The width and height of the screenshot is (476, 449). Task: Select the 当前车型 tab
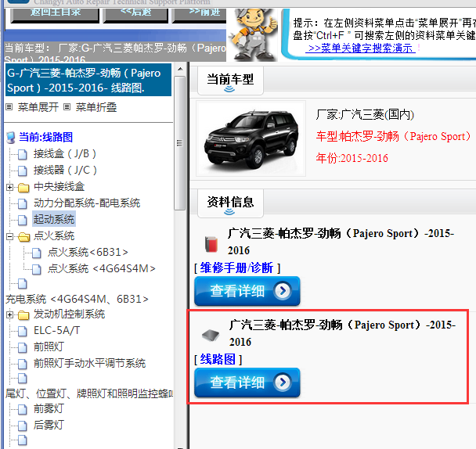[230, 81]
